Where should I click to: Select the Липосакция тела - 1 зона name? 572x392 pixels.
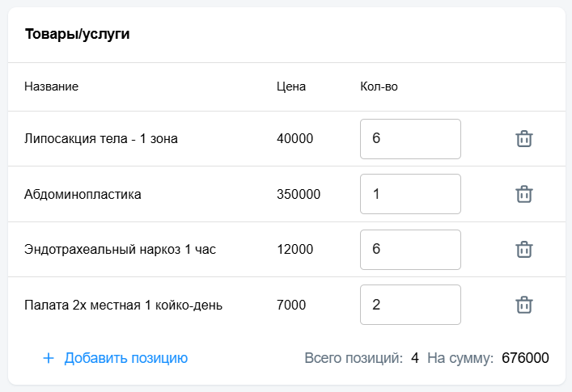101,139
